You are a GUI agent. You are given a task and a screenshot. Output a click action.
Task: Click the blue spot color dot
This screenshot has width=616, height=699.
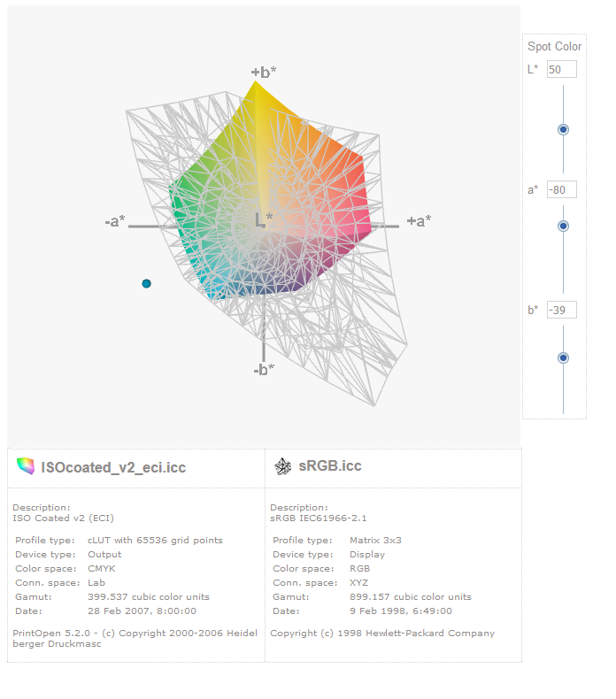146,283
